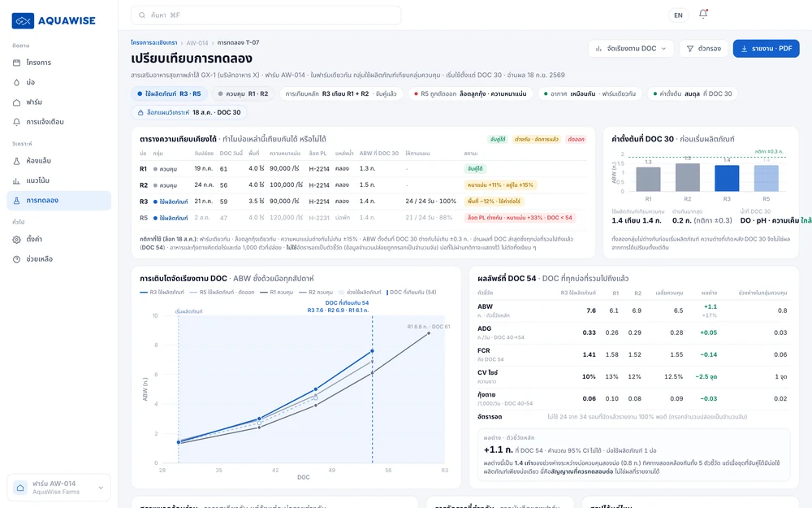Click the รายงาน · PDF button
The height and width of the screenshot is (508, 812).
766,49
